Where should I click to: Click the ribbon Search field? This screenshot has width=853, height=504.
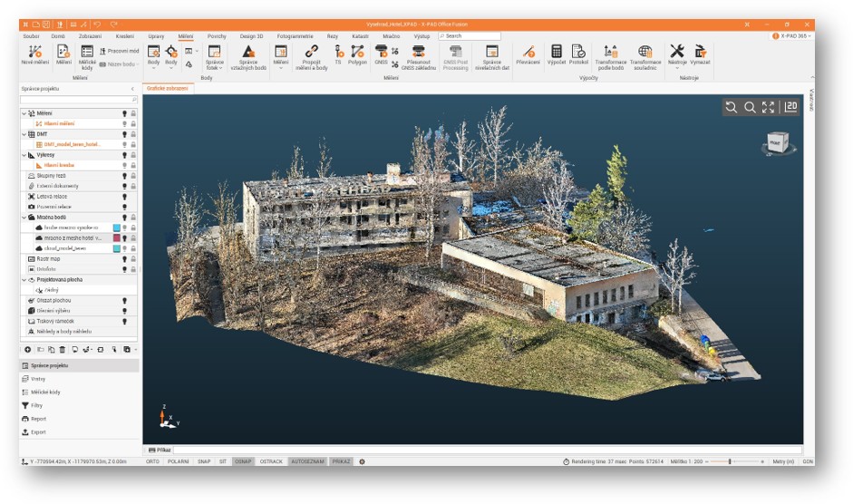click(x=470, y=36)
